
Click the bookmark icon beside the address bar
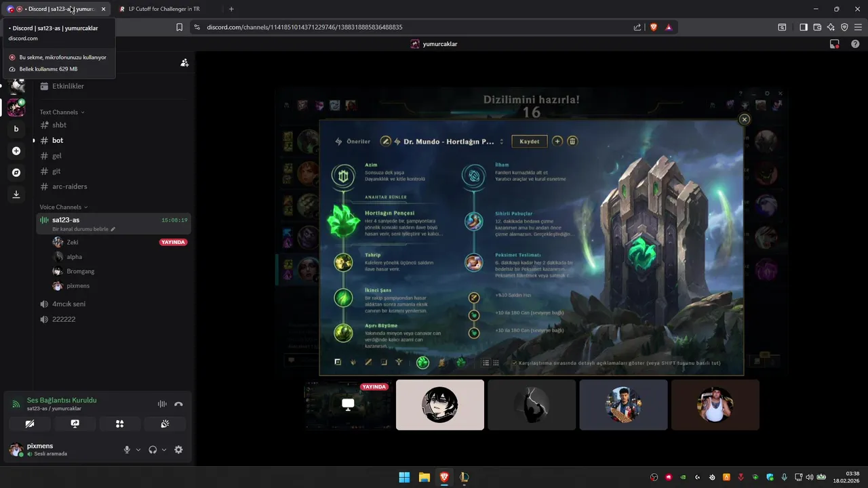pyautogui.click(x=179, y=27)
